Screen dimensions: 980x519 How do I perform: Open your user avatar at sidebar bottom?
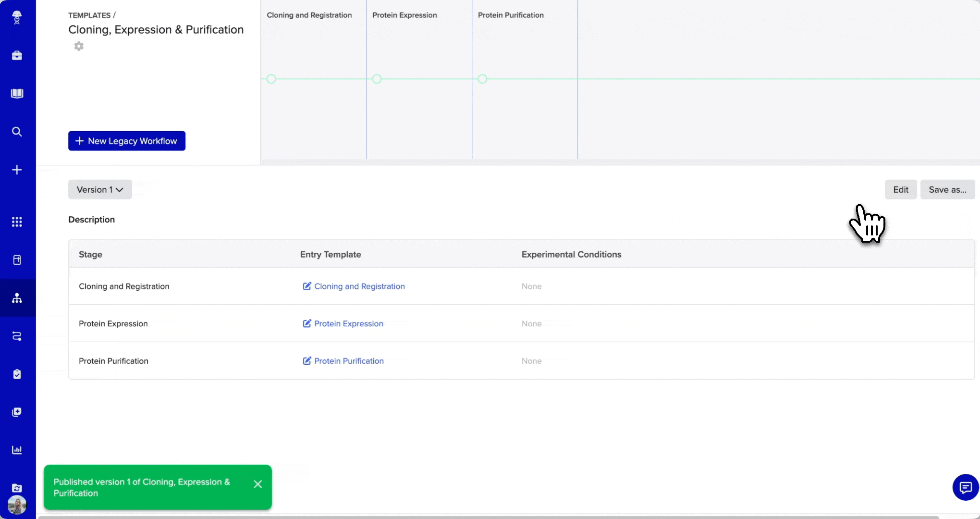tap(17, 505)
